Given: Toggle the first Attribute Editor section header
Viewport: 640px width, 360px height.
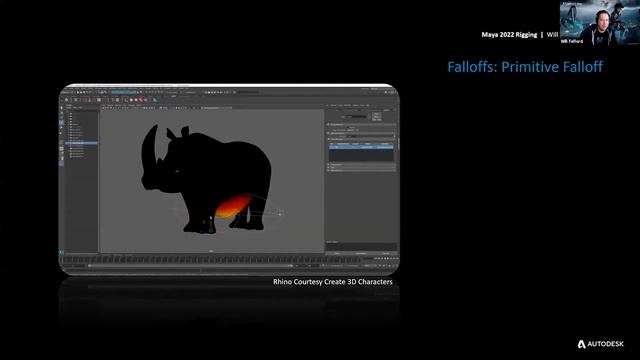Looking at the screenshot, I should click(x=361, y=124).
